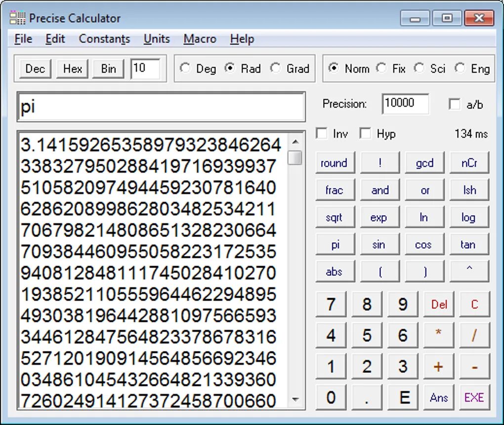This screenshot has width=504, height=425.
Task: Switch to Dec number base
Action: (35, 69)
